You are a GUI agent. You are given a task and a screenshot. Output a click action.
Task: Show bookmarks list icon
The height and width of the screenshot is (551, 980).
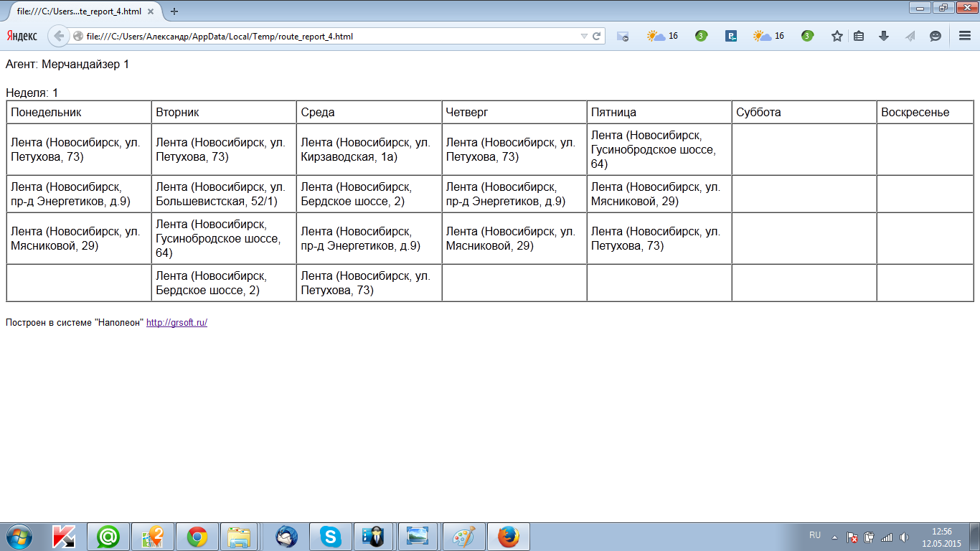(x=859, y=36)
